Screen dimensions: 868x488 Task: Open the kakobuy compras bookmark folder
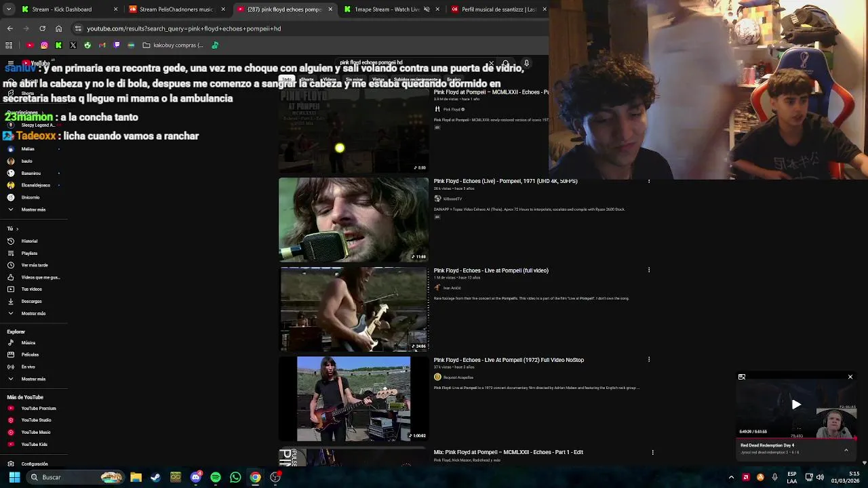click(x=173, y=45)
